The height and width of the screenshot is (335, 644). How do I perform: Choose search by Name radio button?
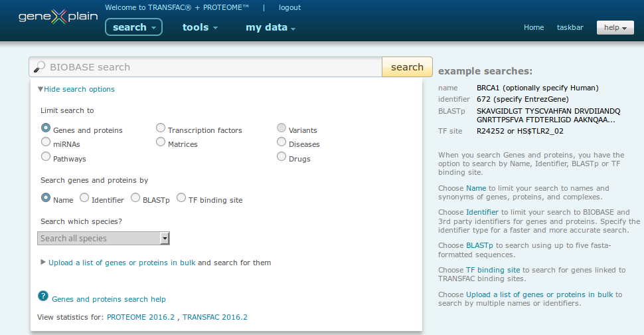[x=46, y=197]
